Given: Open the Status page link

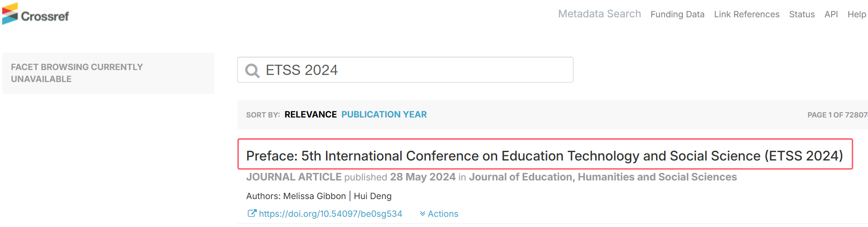Looking at the screenshot, I should click(802, 14).
